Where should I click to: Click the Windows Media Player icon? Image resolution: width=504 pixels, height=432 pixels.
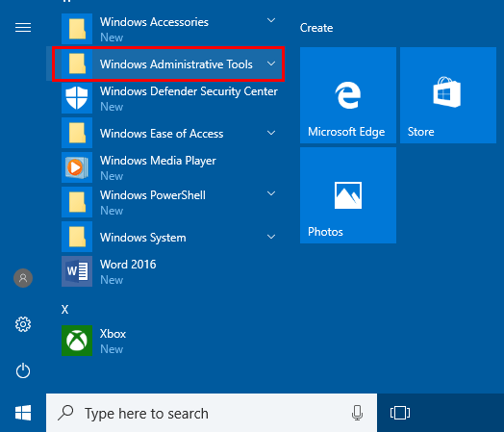[x=77, y=167]
